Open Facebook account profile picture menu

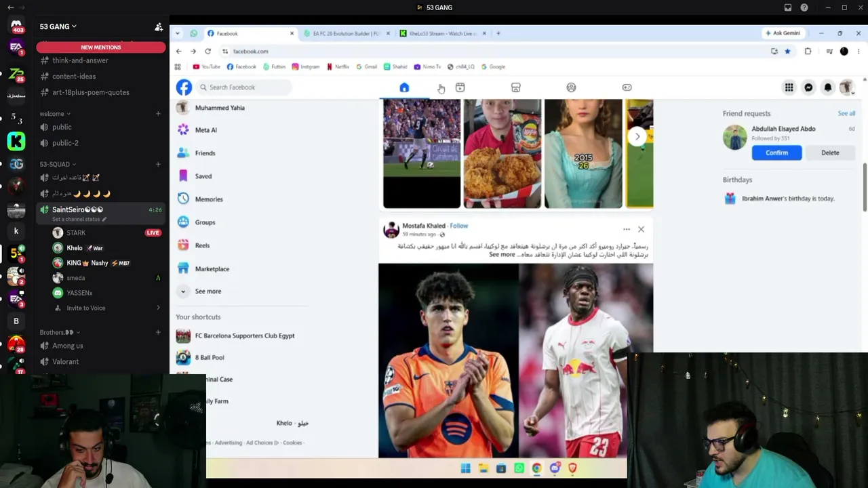click(846, 87)
